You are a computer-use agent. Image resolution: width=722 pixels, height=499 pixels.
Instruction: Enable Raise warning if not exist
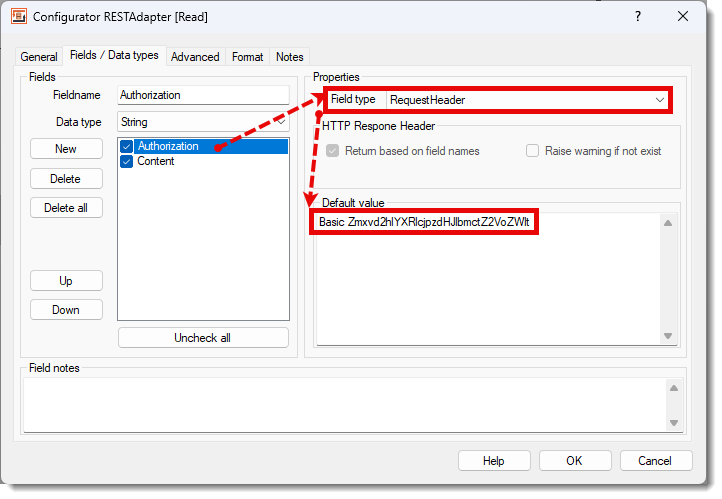(533, 151)
